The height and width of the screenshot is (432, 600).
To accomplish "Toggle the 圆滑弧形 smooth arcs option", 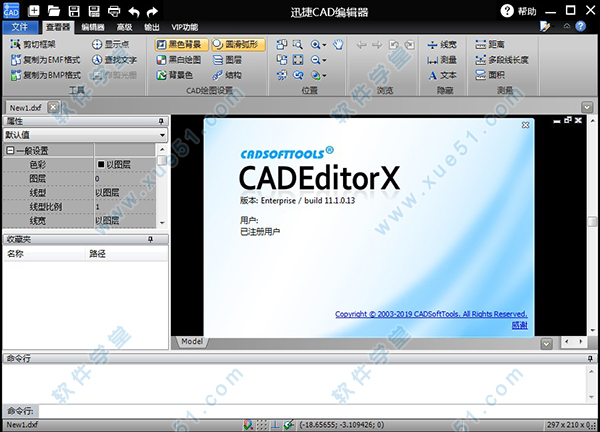I will tap(238, 44).
